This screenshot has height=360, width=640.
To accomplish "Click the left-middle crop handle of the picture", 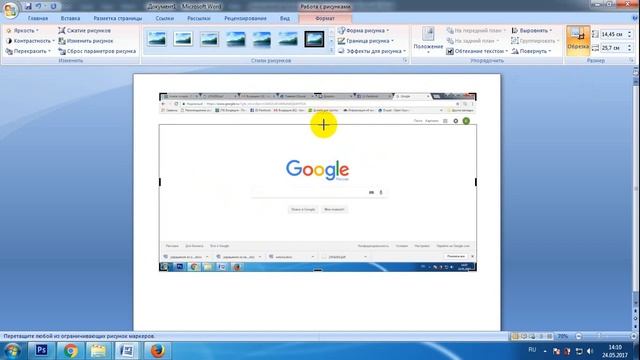I will [160, 182].
